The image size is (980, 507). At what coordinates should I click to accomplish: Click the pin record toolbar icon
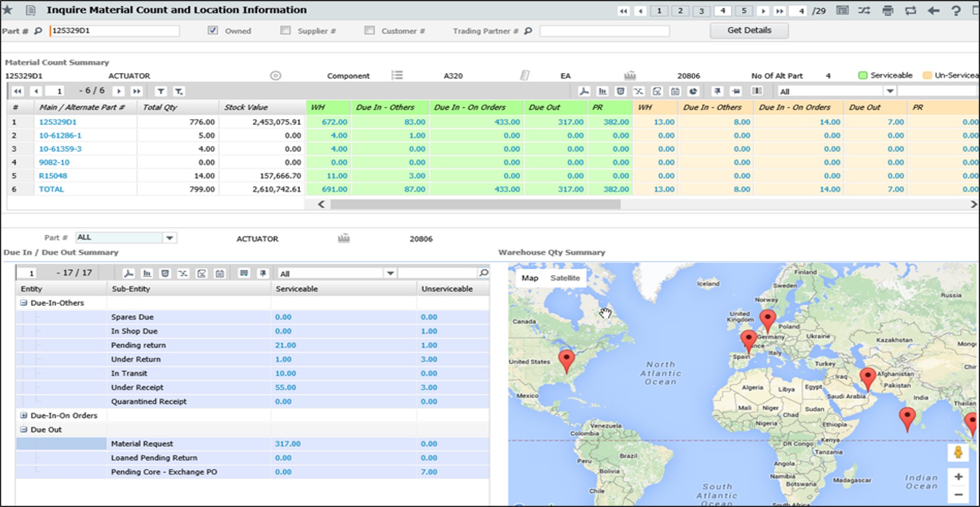(x=717, y=91)
